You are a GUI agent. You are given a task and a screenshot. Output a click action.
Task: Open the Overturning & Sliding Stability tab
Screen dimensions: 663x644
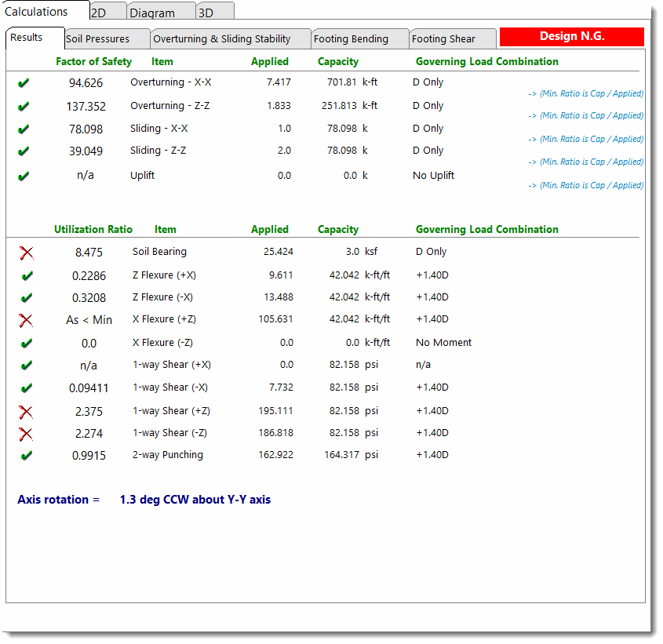coord(221,38)
